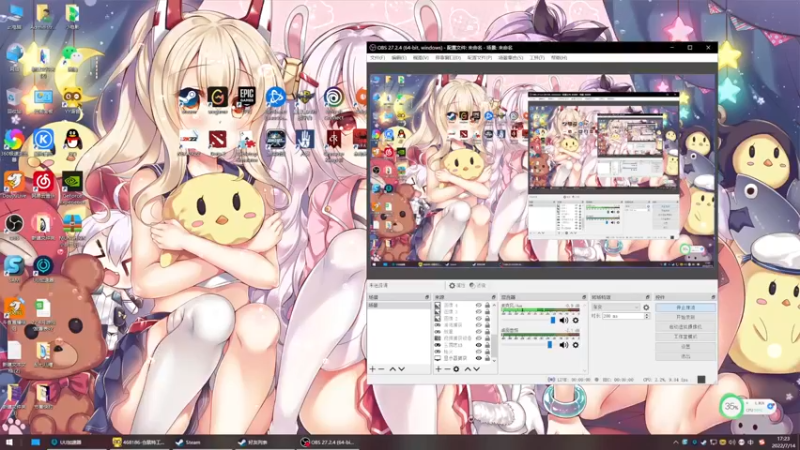Open source properties via gear 属性 button
Screen dimensions: 800x450
tap(457, 285)
